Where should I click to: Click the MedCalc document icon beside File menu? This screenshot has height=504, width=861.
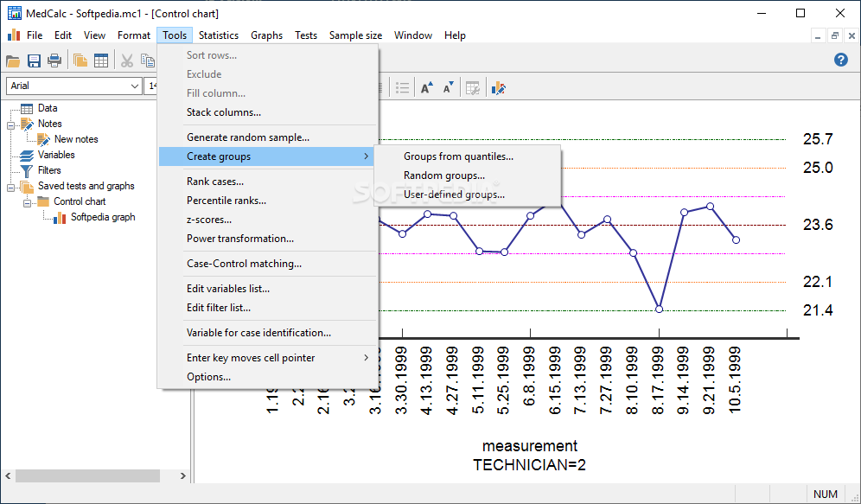14,35
